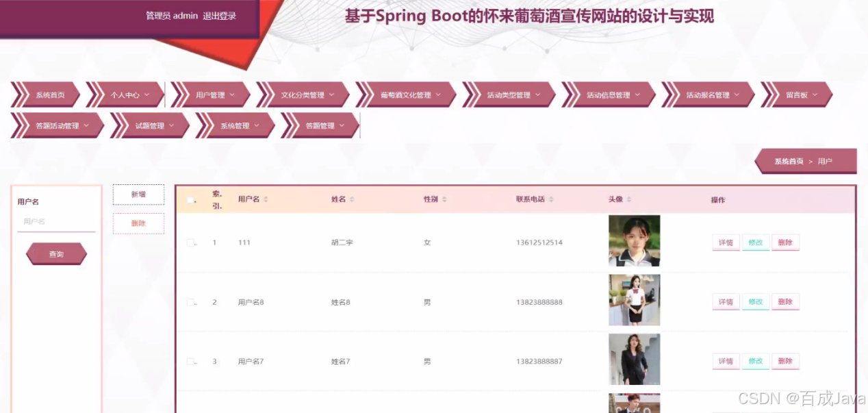
Task: Expand the 活动报名管理 menu
Action: coord(708,95)
